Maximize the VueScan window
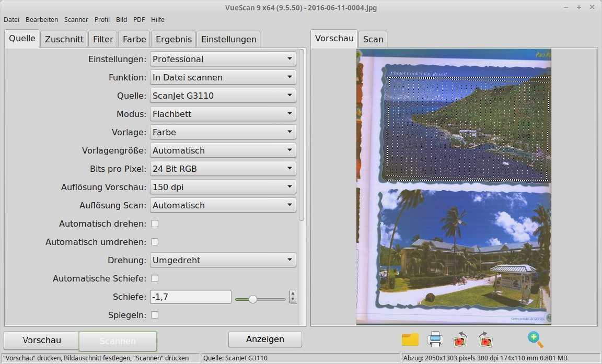 coord(579,8)
